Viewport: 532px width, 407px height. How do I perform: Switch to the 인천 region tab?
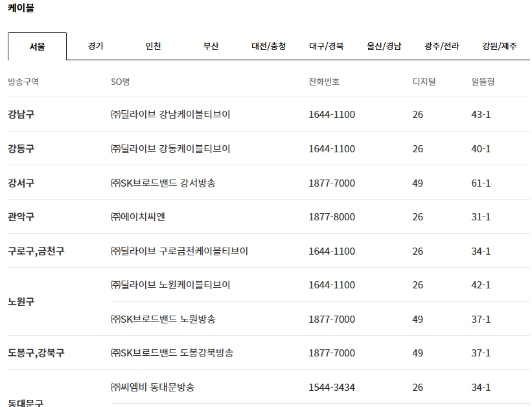coord(154,46)
